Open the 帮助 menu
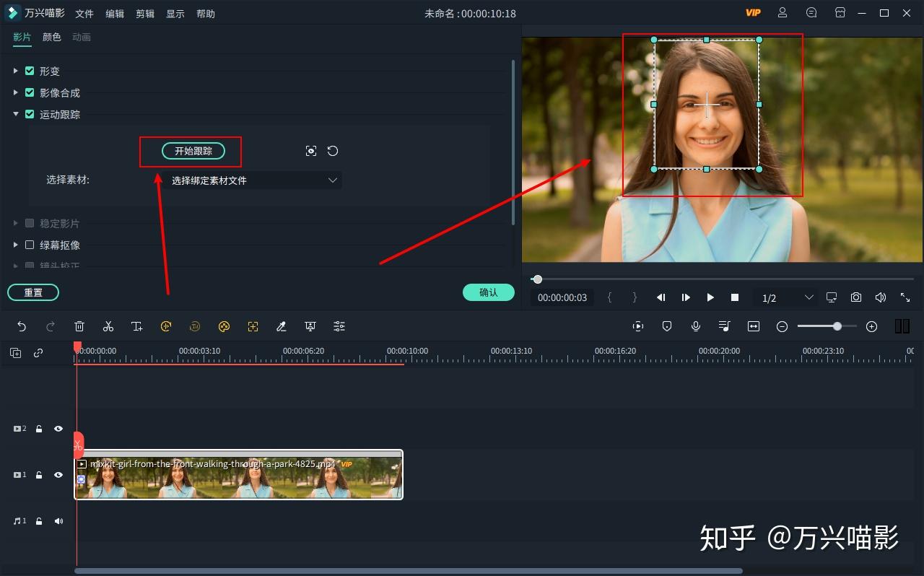The image size is (924, 576). [x=206, y=14]
